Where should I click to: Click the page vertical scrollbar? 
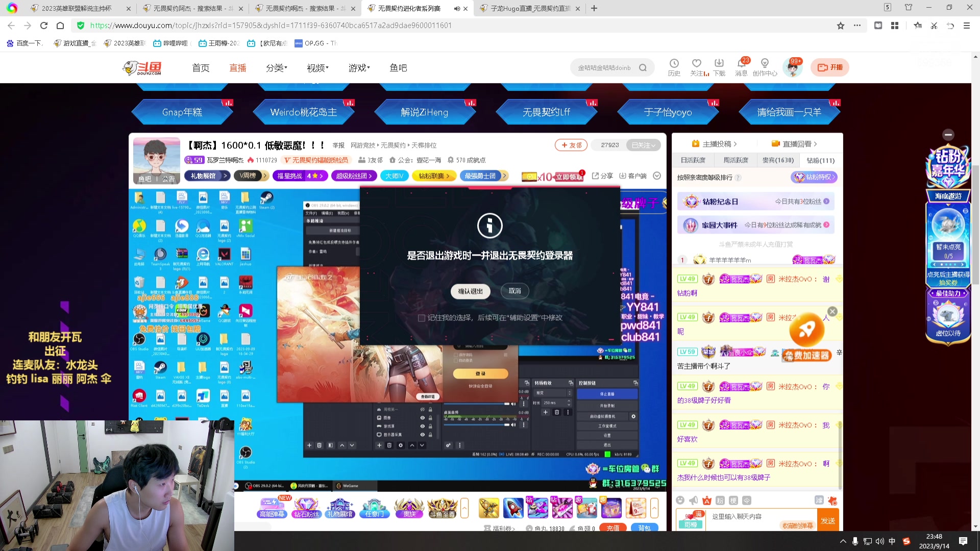[x=975, y=224]
